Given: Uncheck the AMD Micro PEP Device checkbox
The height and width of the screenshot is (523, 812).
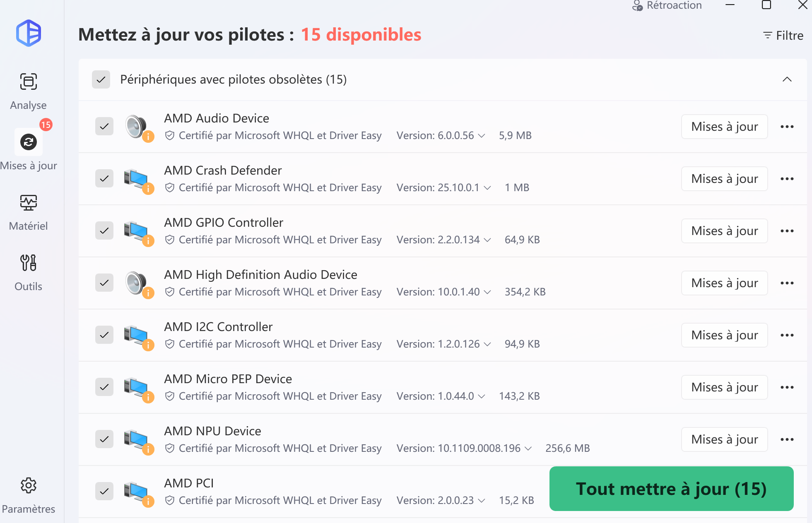Looking at the screenshot, I should [x=104, y=387].
